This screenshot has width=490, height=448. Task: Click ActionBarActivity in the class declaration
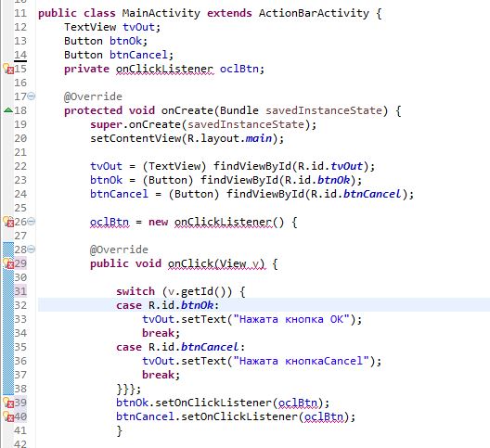[x=314, y=13]
